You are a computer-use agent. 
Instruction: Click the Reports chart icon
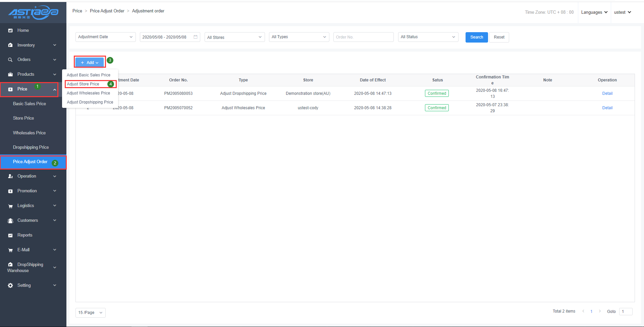pos(10,235)
